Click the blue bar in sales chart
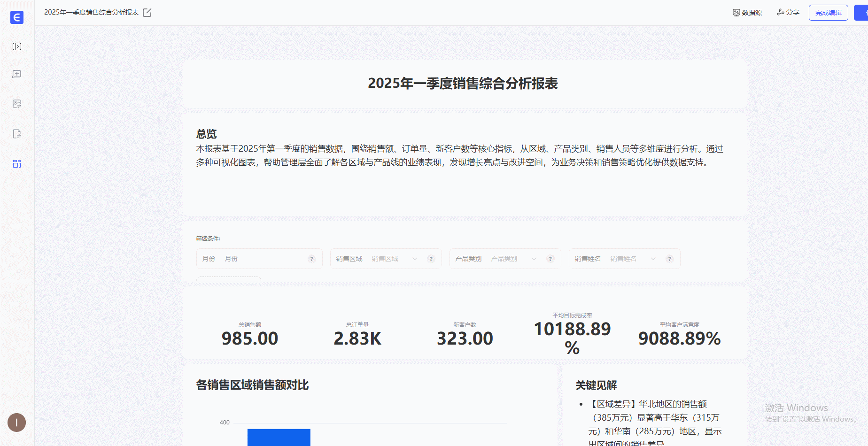The width and height of the screenshot is (868, 446). pos(279,437)
